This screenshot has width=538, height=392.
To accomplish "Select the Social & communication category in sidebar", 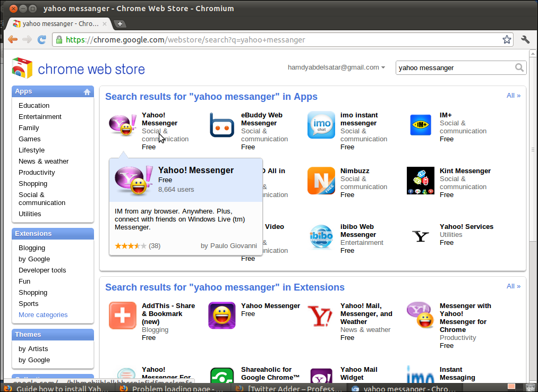I will 42,199.
